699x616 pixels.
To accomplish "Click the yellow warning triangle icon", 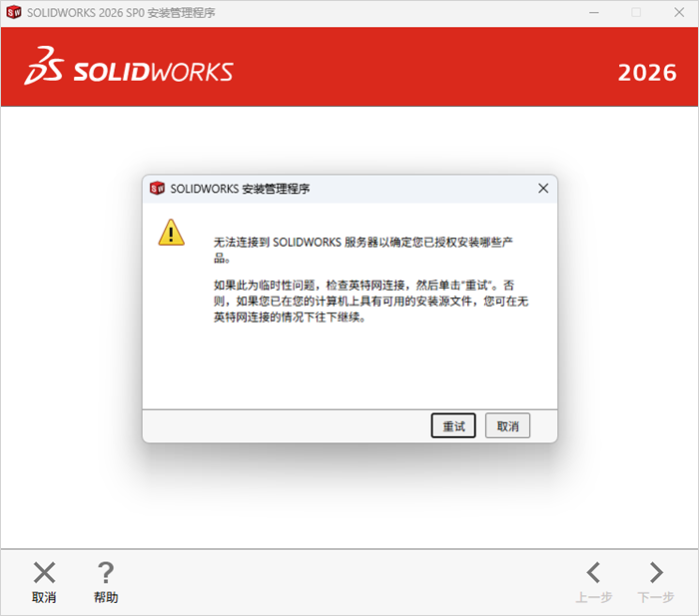I will (171, 233).
